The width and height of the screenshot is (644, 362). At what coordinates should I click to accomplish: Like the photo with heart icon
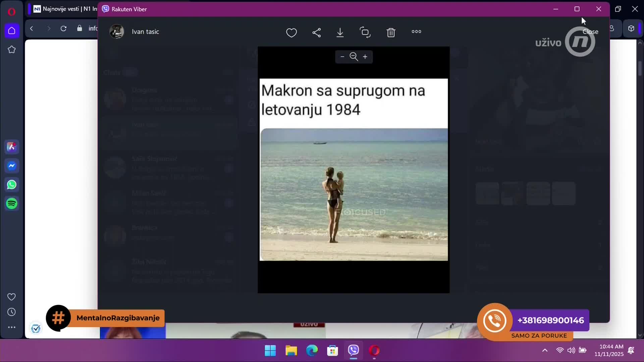point(291,33)
